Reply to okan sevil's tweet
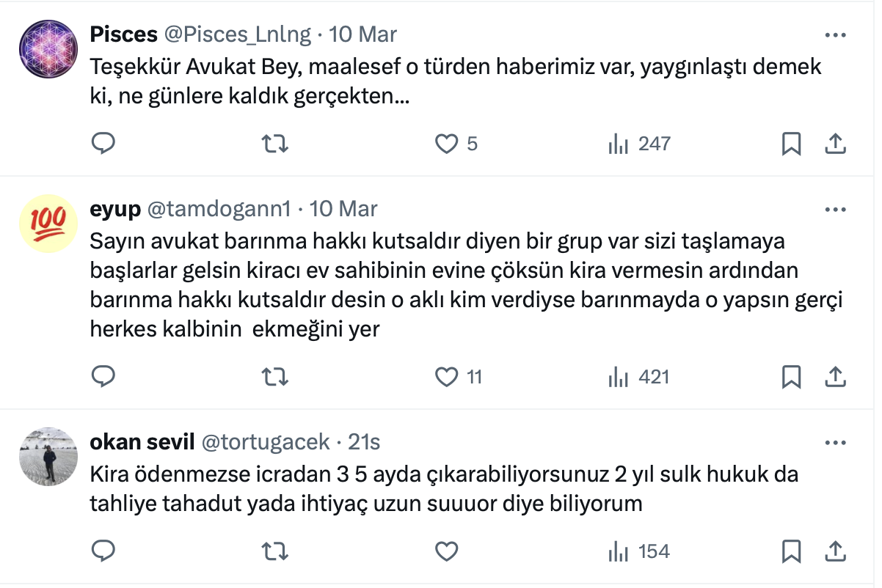 point(103,551)
